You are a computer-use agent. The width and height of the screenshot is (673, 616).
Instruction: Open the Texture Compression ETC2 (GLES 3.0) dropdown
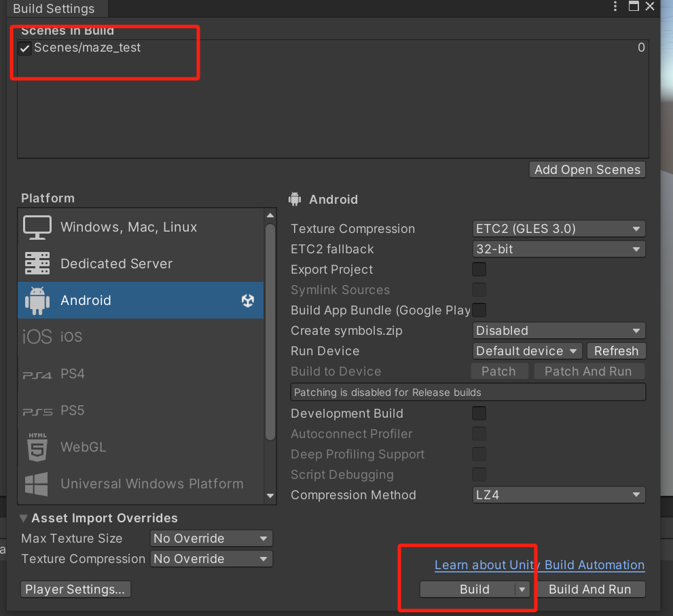pos(559,229)
